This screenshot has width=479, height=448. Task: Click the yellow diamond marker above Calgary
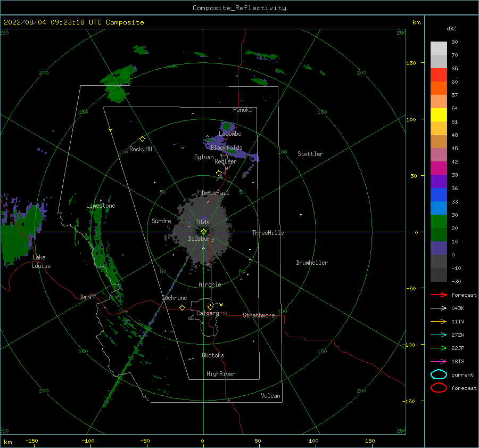point(210,307)
